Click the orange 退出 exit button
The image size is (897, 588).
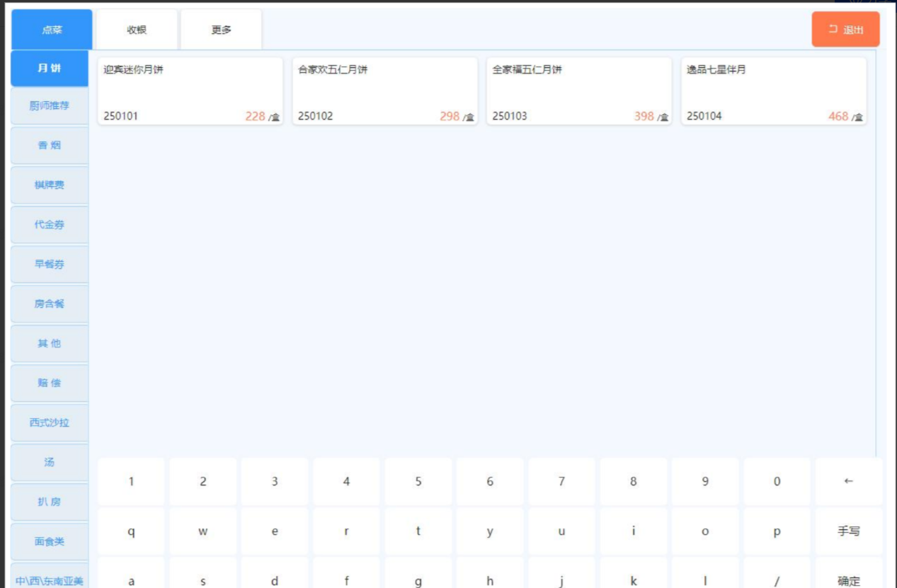pos(845,30)
